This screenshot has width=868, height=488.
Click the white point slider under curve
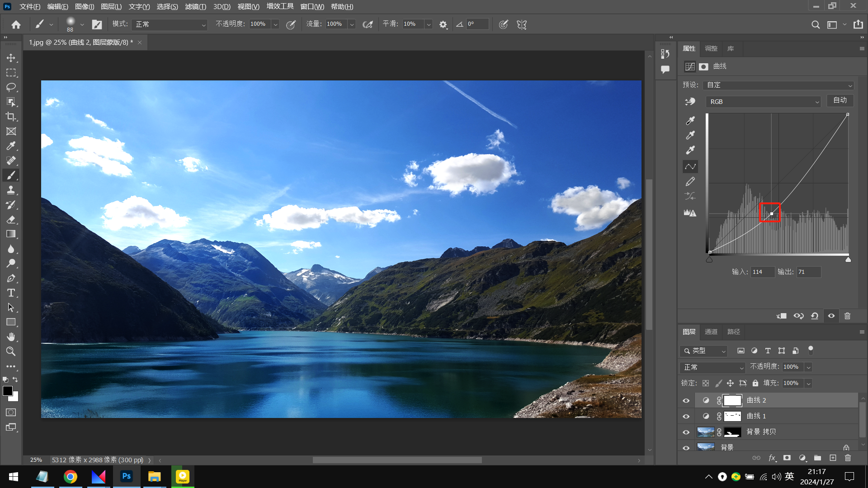point(848,259)
